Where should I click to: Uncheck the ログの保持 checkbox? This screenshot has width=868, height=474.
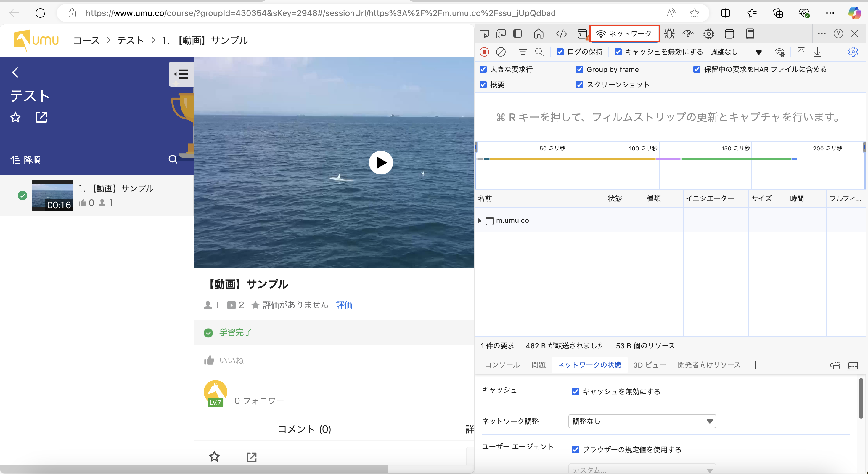pyautogui.click(x=560, y=52)
